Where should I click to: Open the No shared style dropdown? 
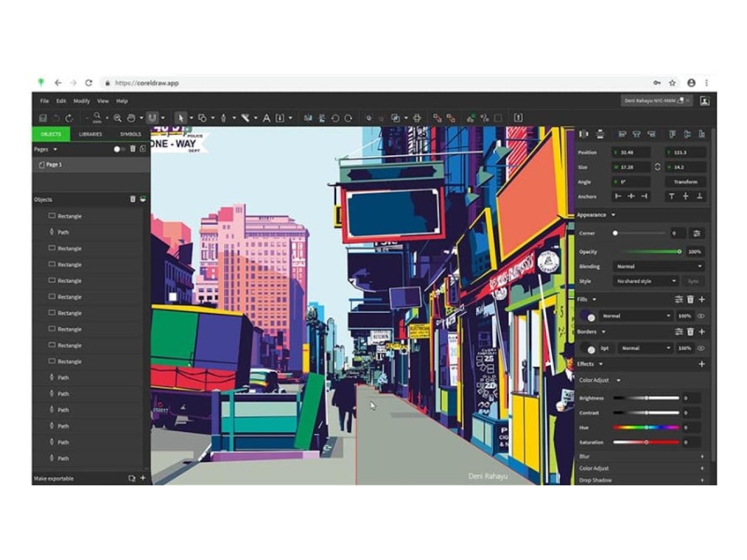[645, 281]
